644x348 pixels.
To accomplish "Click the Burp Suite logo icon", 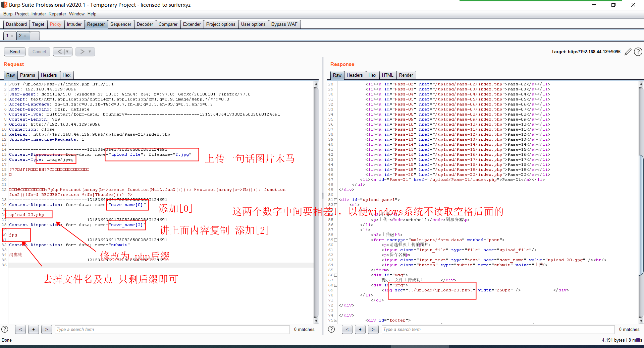I will pyautogui.click(x=4, y=5).
